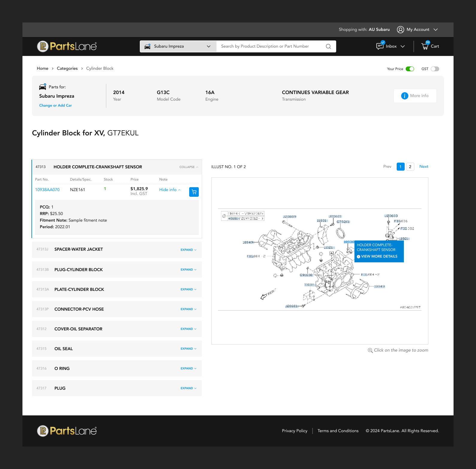Image resolution: width=476 pixels, height=469 pixels.
Task: Toggle the Your Price switch off
Action: pyautogui.click(x=410, y=69)
